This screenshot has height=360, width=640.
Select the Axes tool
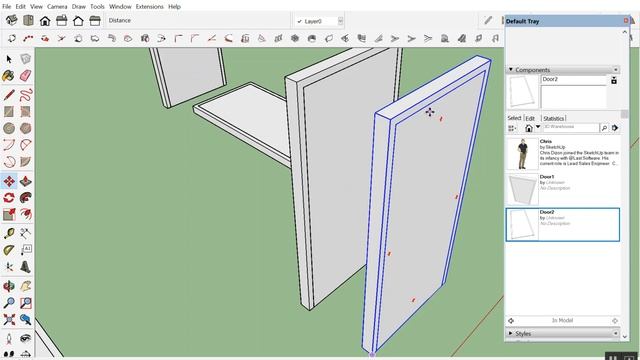pyautogui.click(x=9, y=267)
